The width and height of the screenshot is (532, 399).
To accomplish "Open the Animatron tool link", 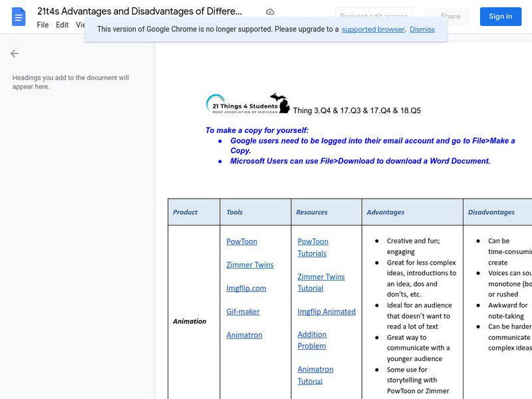I will (244, 335).
